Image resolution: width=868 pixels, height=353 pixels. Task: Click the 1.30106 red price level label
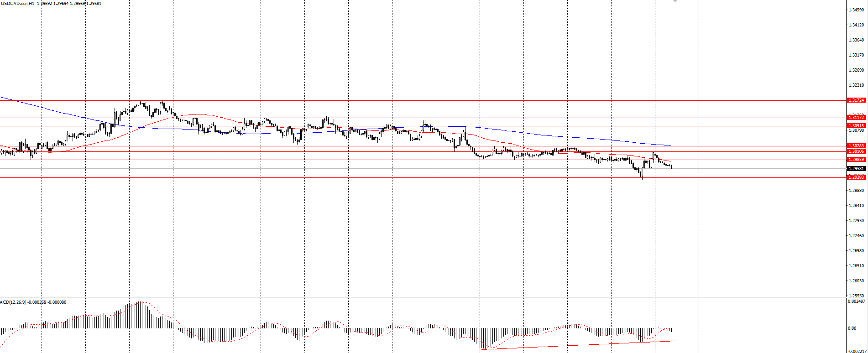tap(856, 151)
